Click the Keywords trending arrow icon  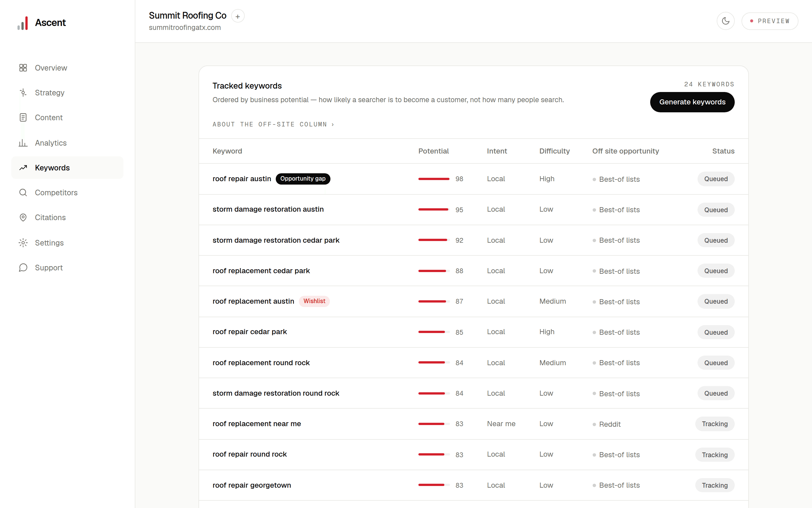23,168
